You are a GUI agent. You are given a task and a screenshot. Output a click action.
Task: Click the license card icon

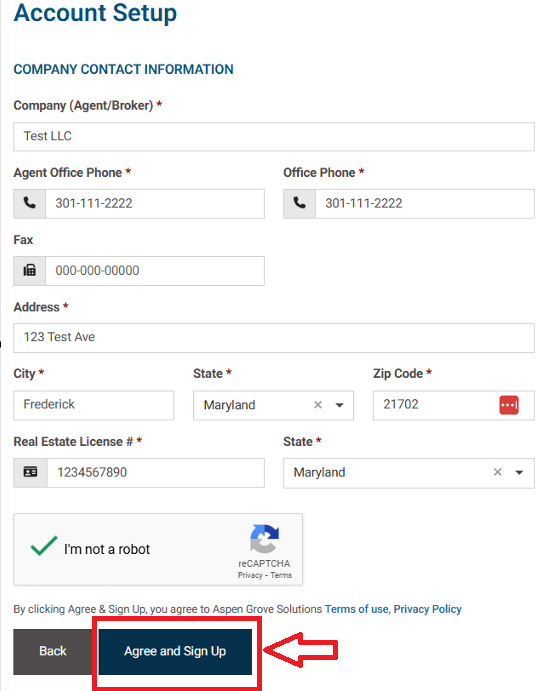[30, 472]
